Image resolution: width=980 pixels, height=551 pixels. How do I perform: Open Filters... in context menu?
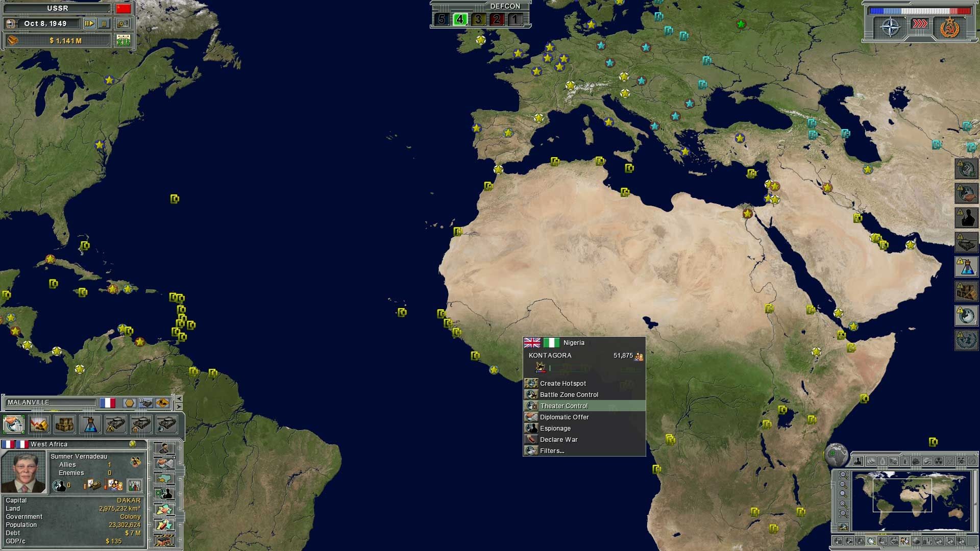coord(584,451)
